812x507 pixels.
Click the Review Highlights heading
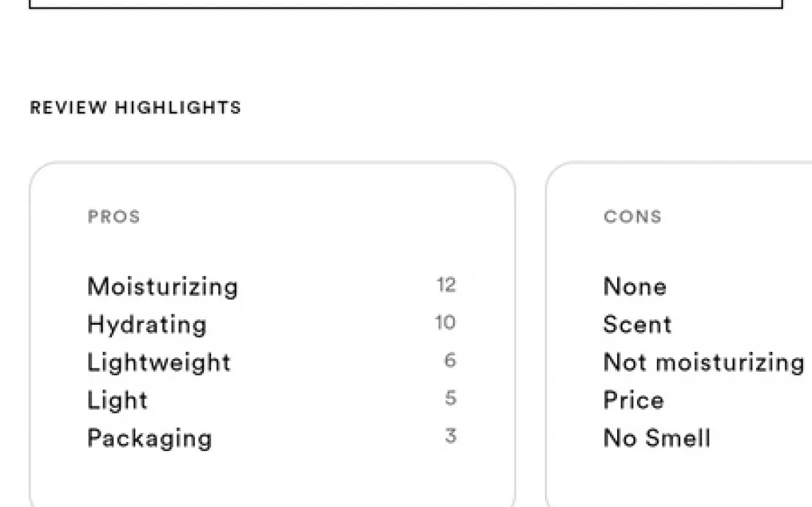135,108
